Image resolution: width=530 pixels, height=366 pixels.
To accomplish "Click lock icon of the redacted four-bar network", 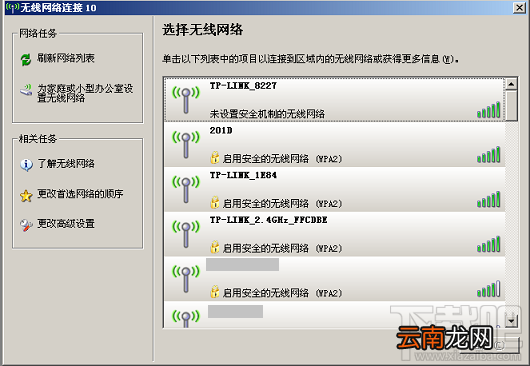I will [x=214, y=291].
